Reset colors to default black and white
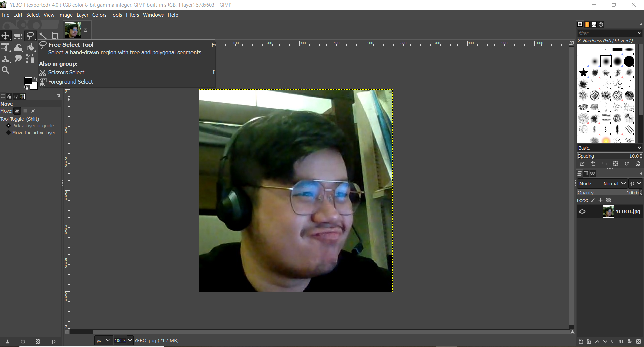The height and width of the screenshot is (347, 644). point(26,88)
